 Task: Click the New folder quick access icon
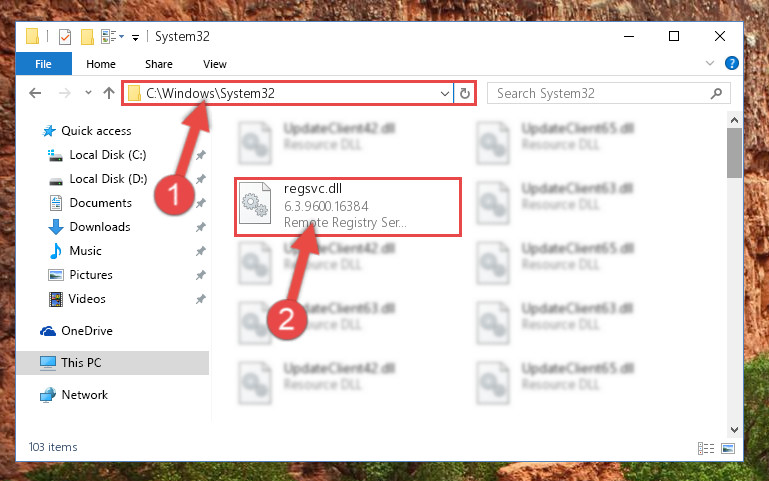click(87, 37)
